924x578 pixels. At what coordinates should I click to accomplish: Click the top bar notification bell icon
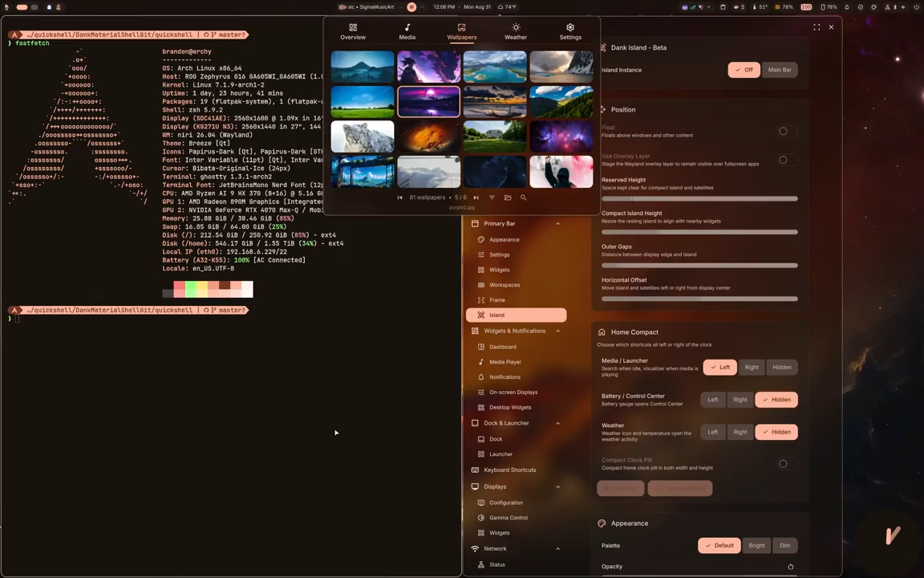tap(847, 7)
